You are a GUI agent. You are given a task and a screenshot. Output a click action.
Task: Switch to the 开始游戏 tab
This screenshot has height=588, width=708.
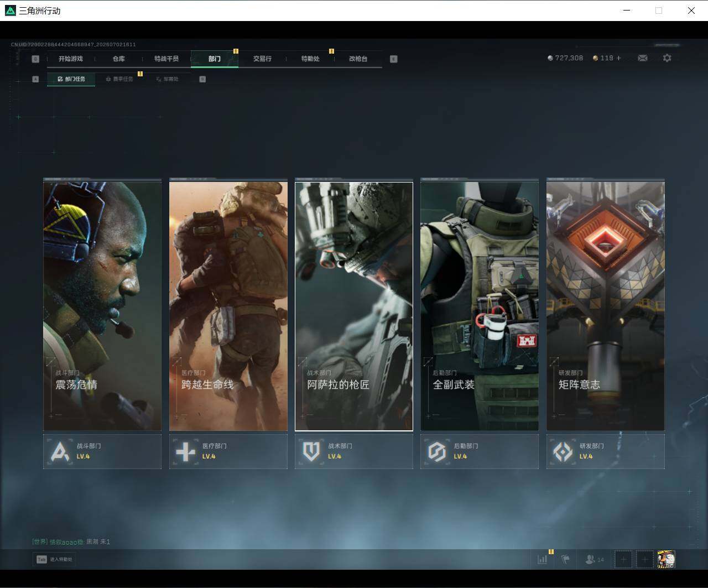[x=71, y=59]
